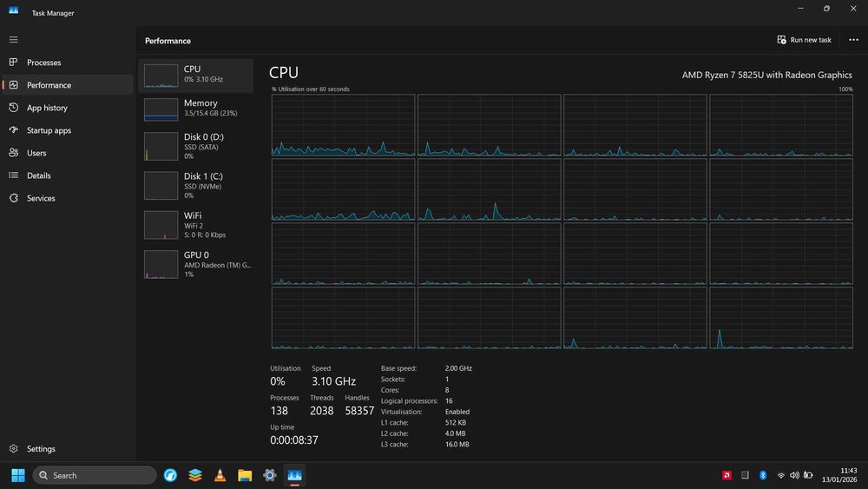Screen dimensions: 868x489
Task: Select the Memory performance item
Action: (x=195, y=109)
